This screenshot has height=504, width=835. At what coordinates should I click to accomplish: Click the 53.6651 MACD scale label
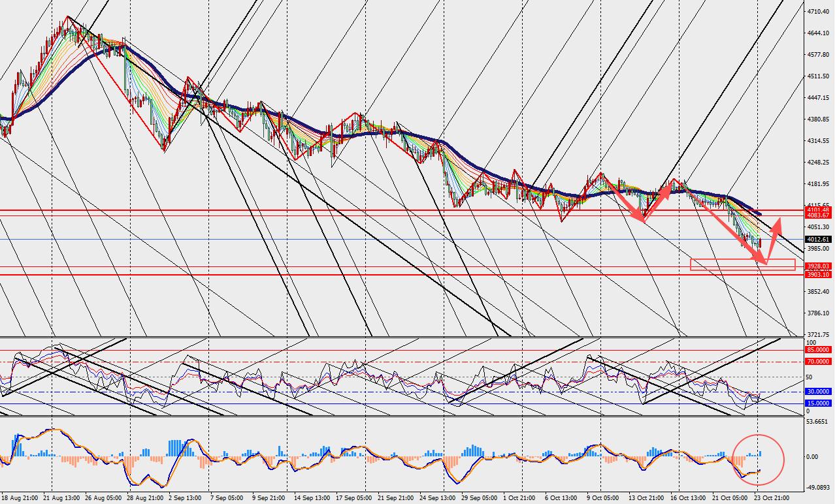(818, 422)
